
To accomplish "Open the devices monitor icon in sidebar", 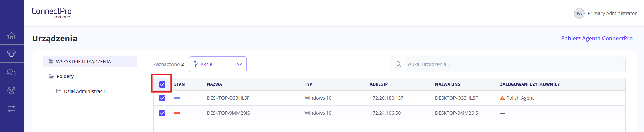I will click(12, 54).
